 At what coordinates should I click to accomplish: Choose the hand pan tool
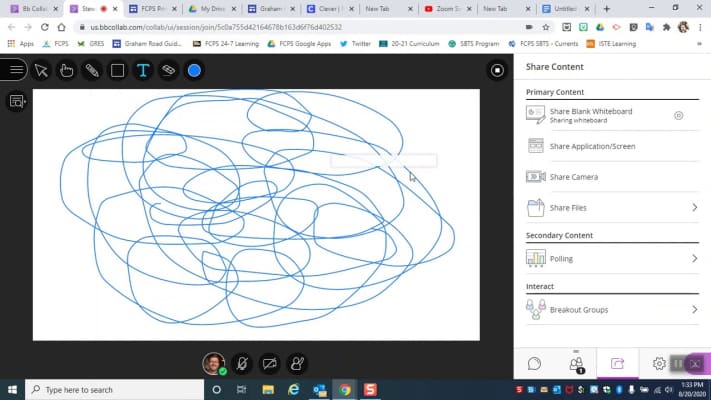[66, 70]
